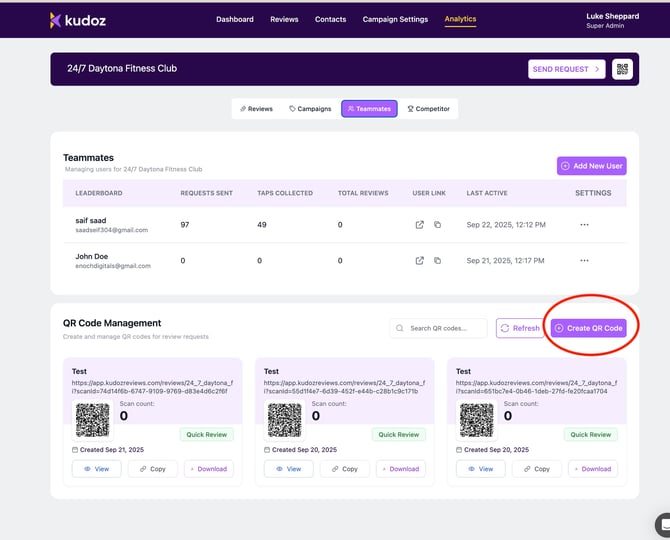This screenshot has width=670, height=540.
Task: Copy saif saad's user link
Action: [437, 225]
